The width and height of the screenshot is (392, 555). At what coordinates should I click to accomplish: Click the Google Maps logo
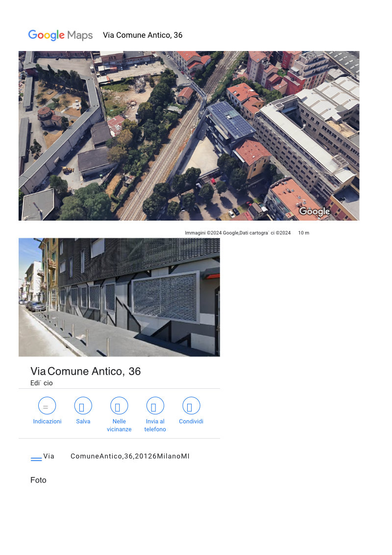click(60, 35)
